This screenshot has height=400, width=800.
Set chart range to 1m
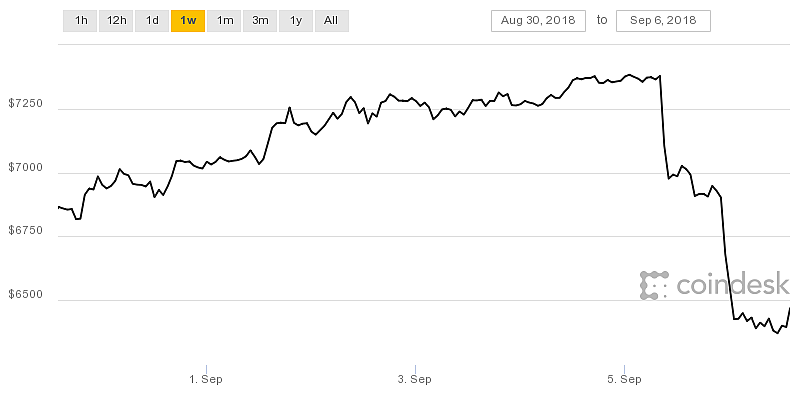click(x=225, y=20)
